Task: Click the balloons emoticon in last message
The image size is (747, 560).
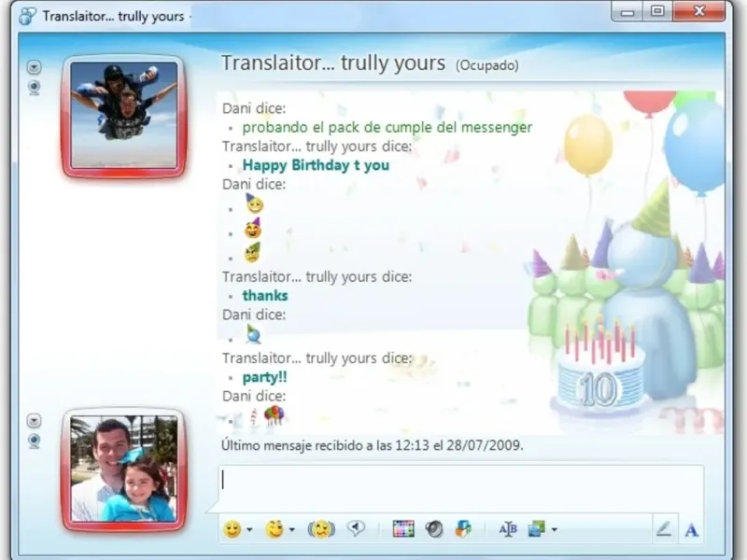Action: point(274,414)
